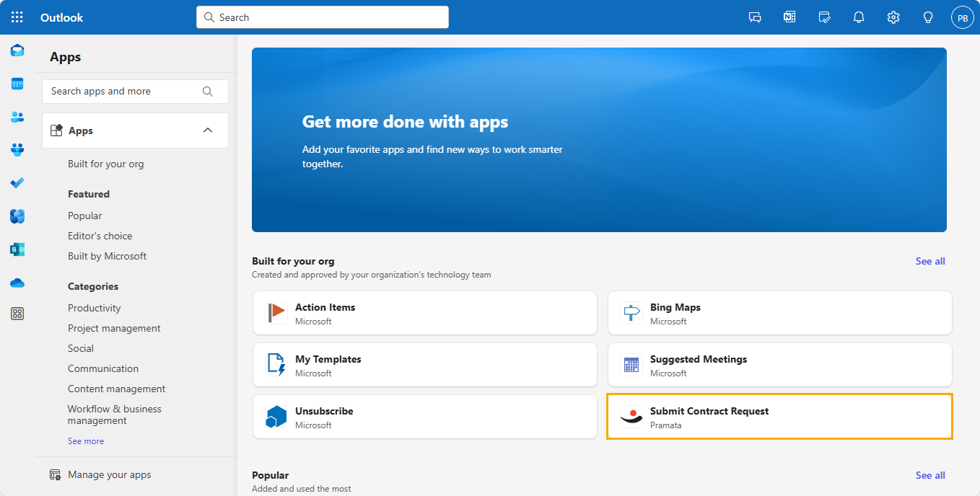Select Built by Microsoft filter

107,256
